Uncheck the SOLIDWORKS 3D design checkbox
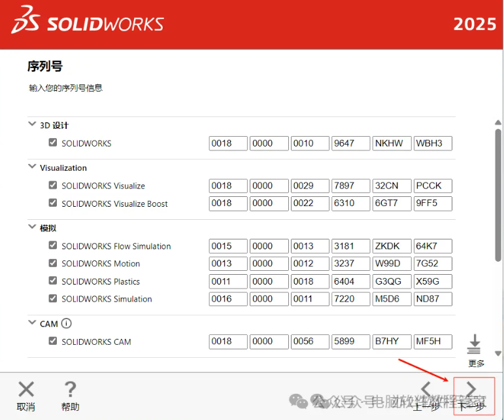The image size is (504, 420). [53, 143]
